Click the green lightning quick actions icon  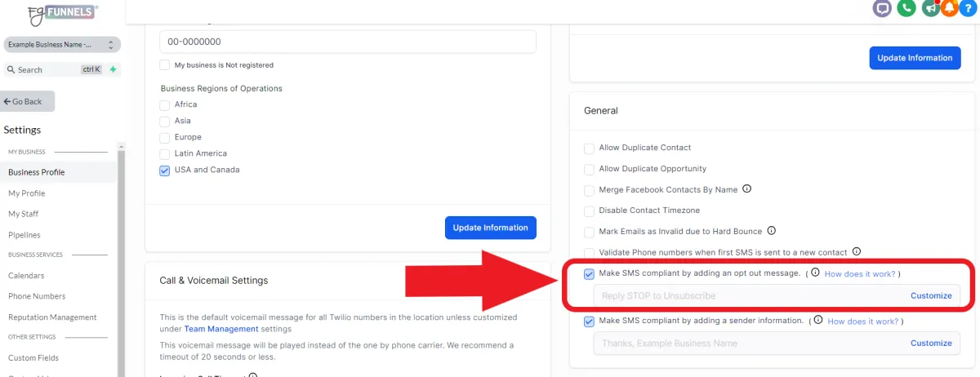point(113,69)
